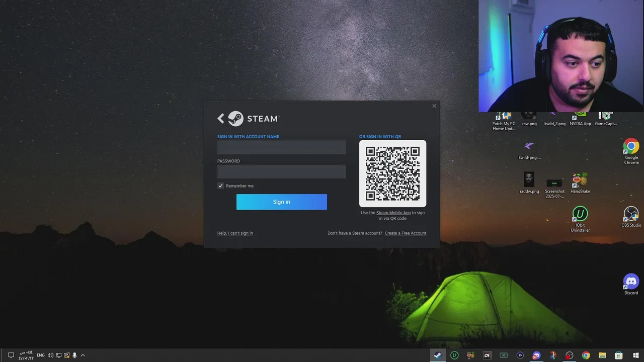Screen dimensions: 644x362
Task: Click the network tray icon
Action: (x=58, y=355)
